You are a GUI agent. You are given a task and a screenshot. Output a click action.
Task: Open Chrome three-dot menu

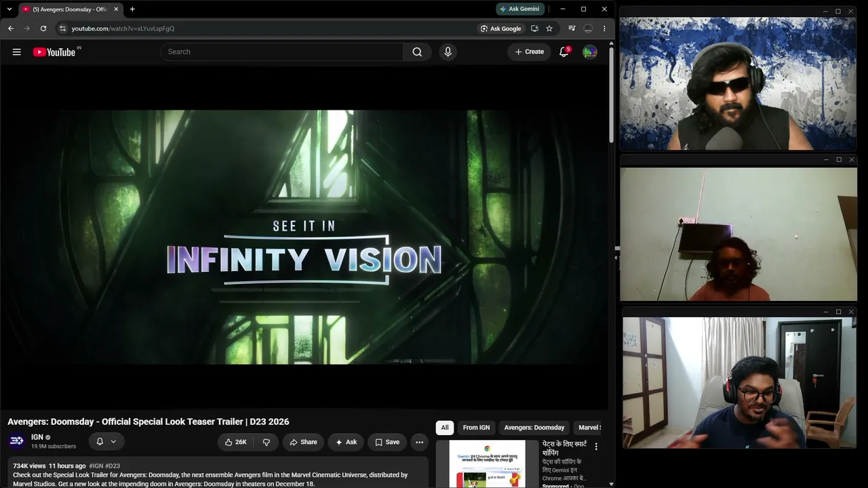pos(604,28)
